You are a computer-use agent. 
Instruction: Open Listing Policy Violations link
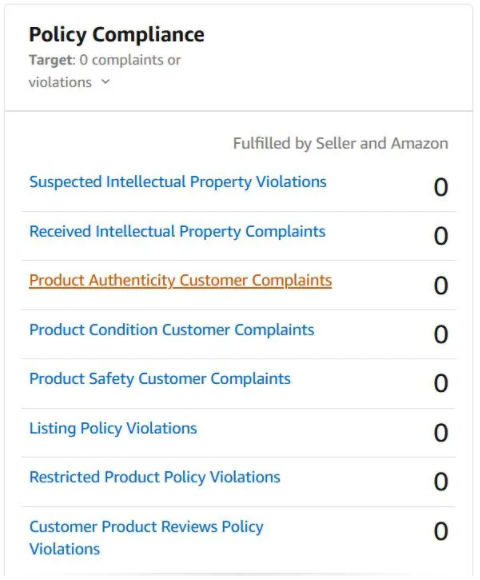click(113, 428)
